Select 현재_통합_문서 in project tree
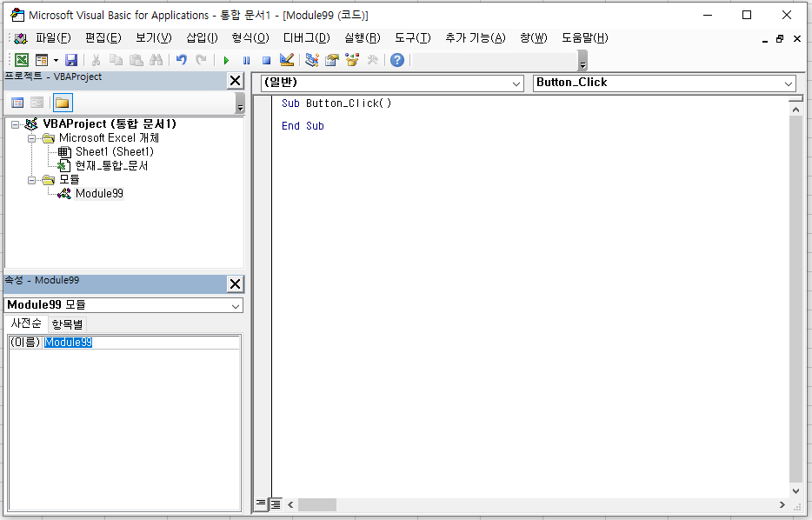The height and width of the screenshot is (520, 812). coord(111,166)
